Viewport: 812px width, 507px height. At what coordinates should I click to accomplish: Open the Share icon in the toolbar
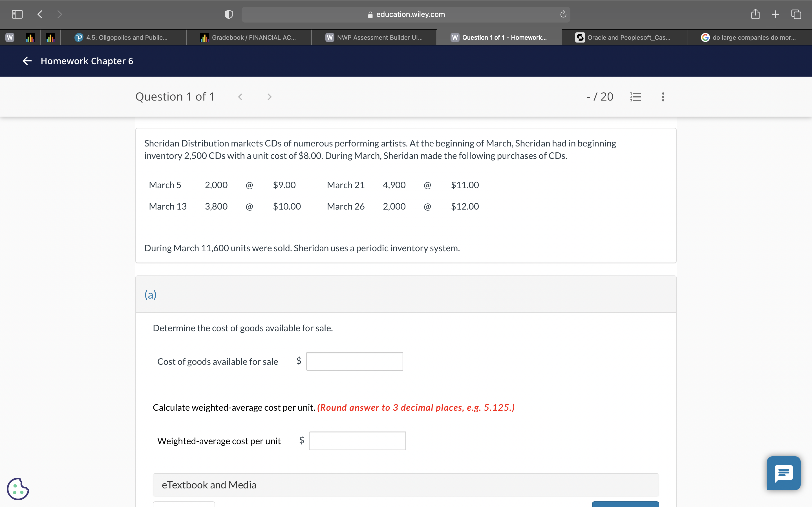[x=755, y=14]
